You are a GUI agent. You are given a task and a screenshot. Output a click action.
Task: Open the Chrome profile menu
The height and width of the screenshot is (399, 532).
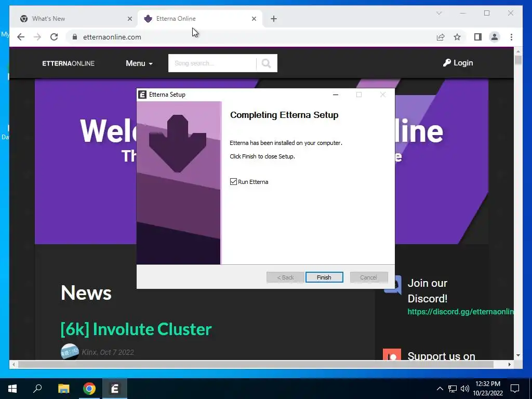click(x=495, y=37)
